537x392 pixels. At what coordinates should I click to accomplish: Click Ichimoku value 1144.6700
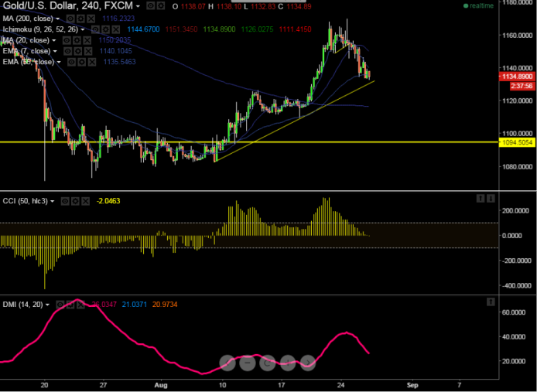[x=143, y=29]
